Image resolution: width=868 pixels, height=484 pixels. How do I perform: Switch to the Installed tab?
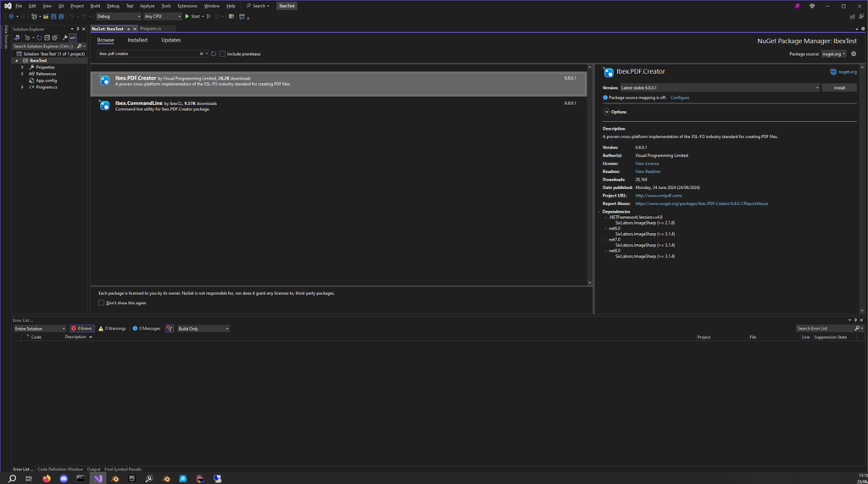[x=137, y=40]
